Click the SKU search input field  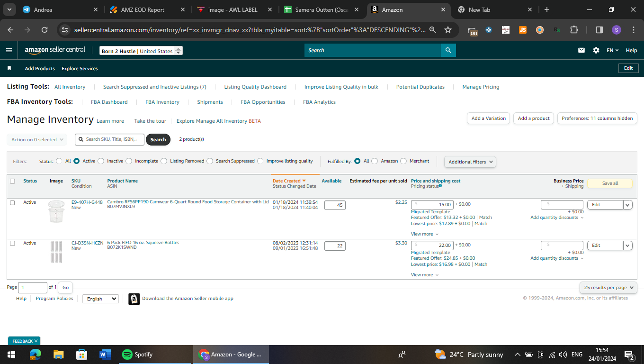[x=109, y=139]
